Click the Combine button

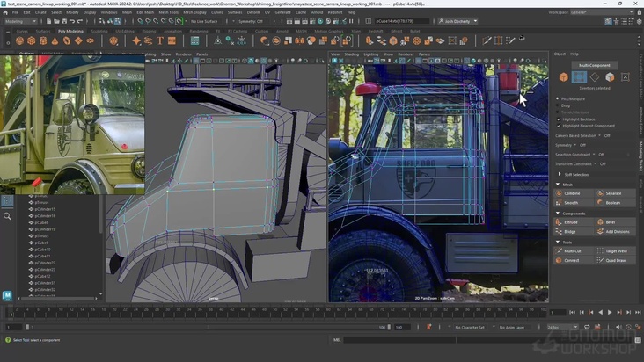574,193
